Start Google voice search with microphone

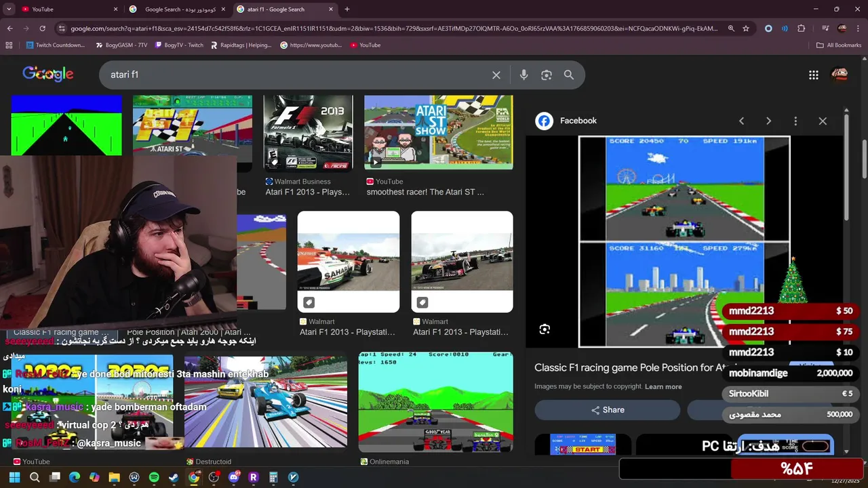[x=524, y=75]
